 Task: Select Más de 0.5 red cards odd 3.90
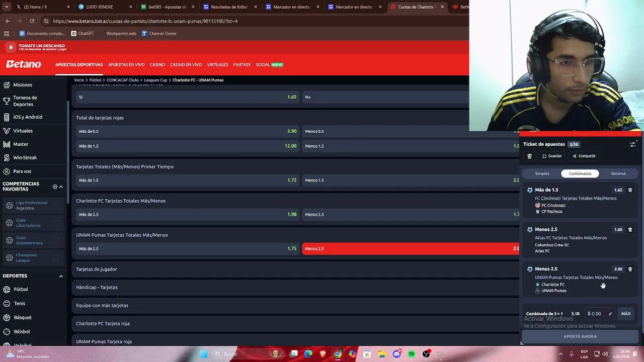point(187,131)
